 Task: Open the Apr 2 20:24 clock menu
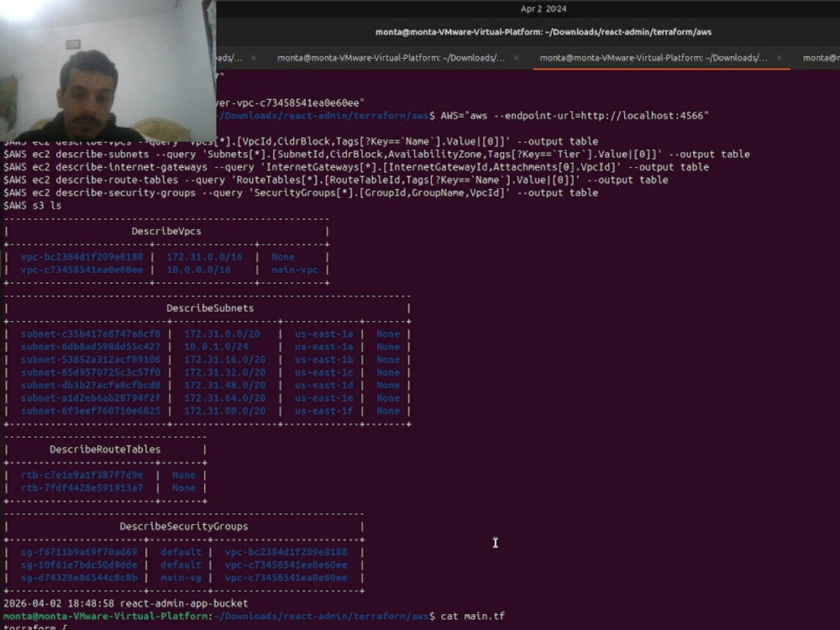click(x=543, y=8)
